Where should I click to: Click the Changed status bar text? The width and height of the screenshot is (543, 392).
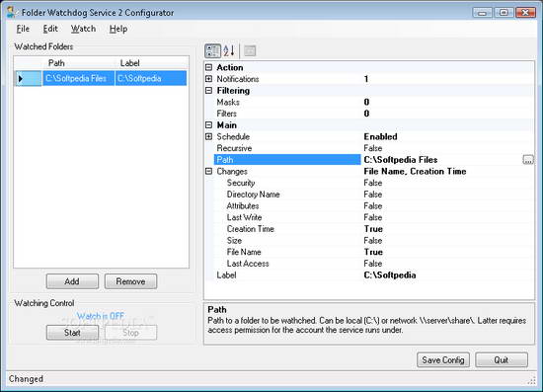[x=26, y=379]
